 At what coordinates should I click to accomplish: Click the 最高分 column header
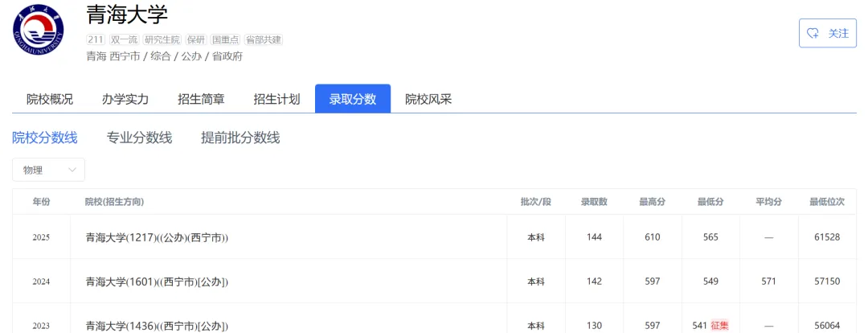pos(653,202)
